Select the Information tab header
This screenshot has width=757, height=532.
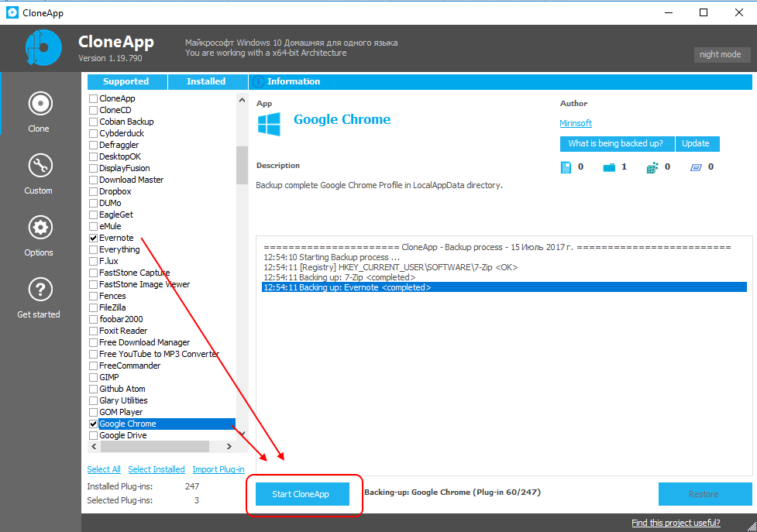[x=501, y=81]
